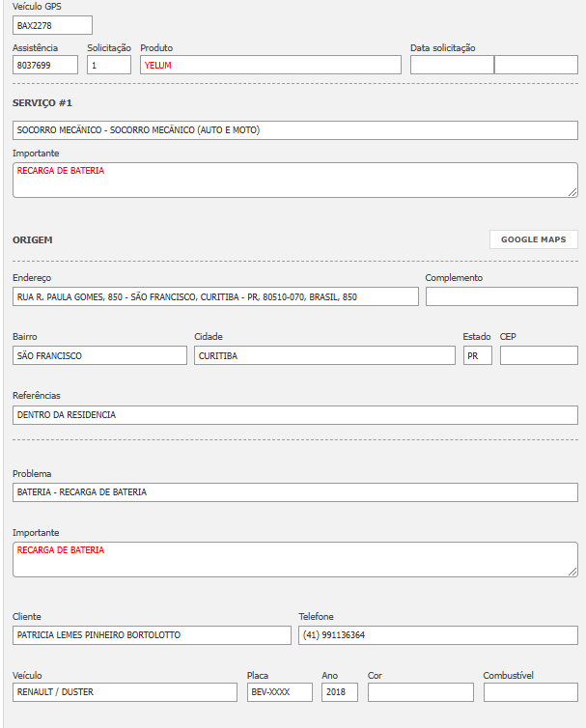Select the Socorro Mecânico service field
The image size is (586, 728).
pyautogui.click(x=294, y=130)
